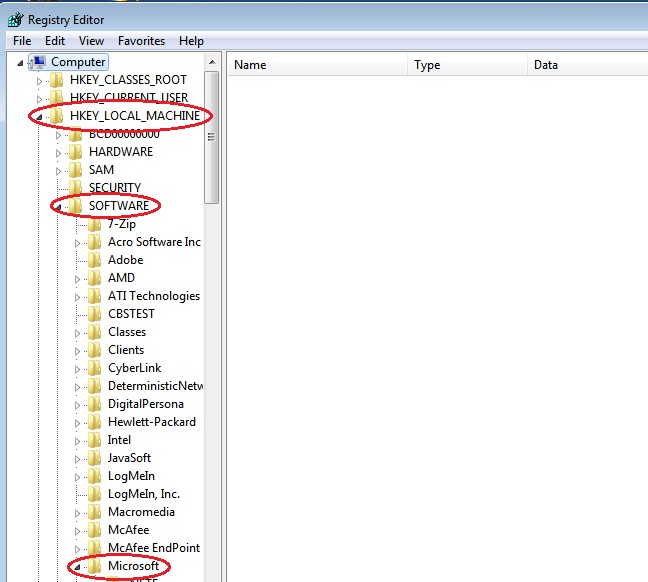Viewport: 648px width, 582px height.
Task: Open the Help menu
Action: [x=191, y=41]
